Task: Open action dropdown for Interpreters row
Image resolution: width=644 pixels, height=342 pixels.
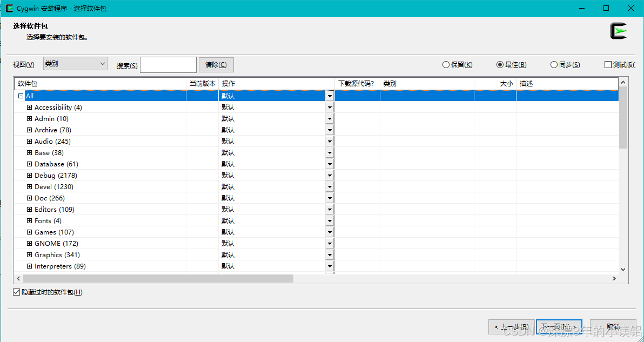Action: coord(330,266)
